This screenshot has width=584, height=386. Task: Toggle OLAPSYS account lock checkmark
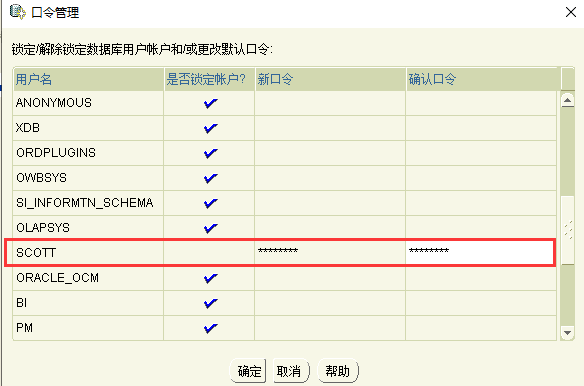[210, 228]
